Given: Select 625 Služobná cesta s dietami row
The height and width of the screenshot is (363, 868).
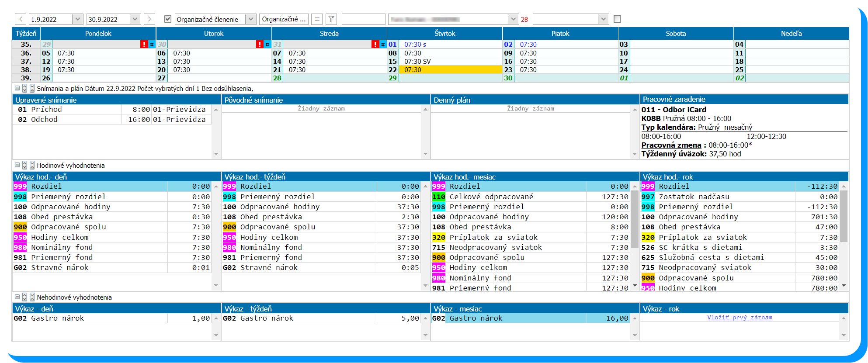Looking at the screenshot, I should 740,257.
